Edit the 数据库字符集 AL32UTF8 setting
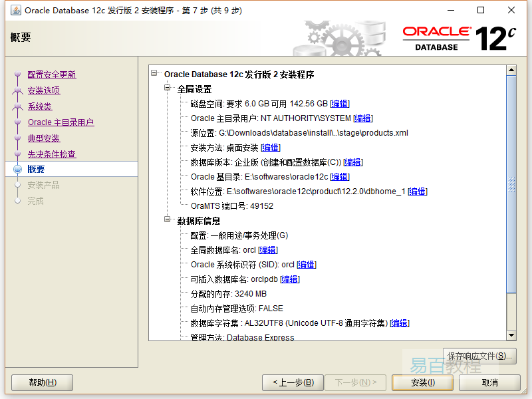The height and width of the screenshot is (399, 532). pyautogui.click(x=399, y=323)
